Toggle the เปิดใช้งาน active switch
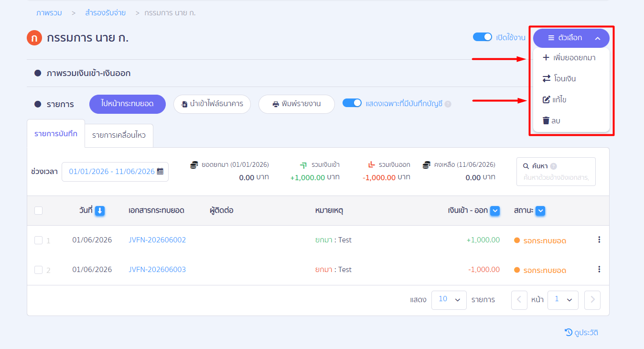 coord(483,37)
